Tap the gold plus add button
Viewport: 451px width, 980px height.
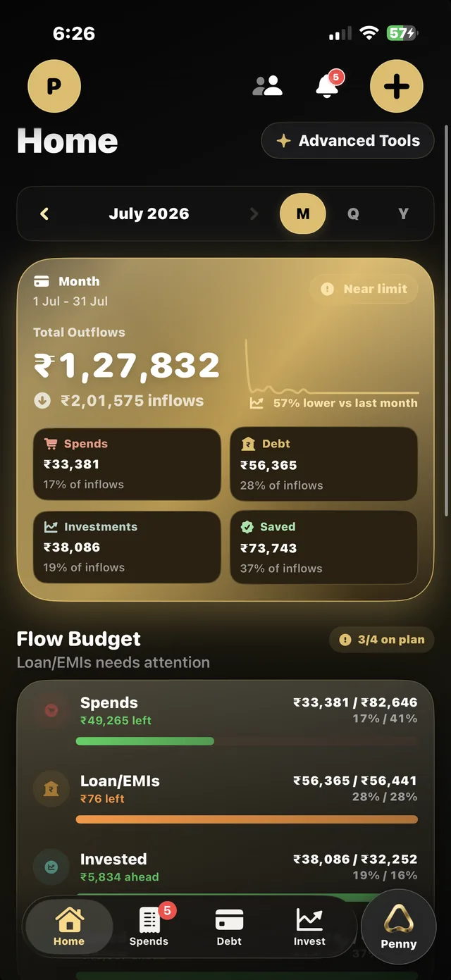(x=397, y=87)
